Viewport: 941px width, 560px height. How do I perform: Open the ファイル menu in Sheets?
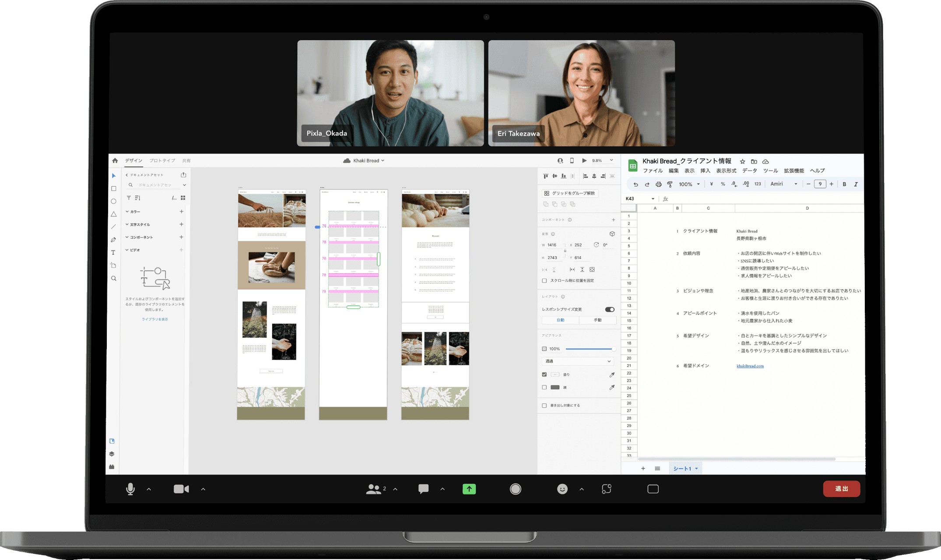click(x=653, y=171)
